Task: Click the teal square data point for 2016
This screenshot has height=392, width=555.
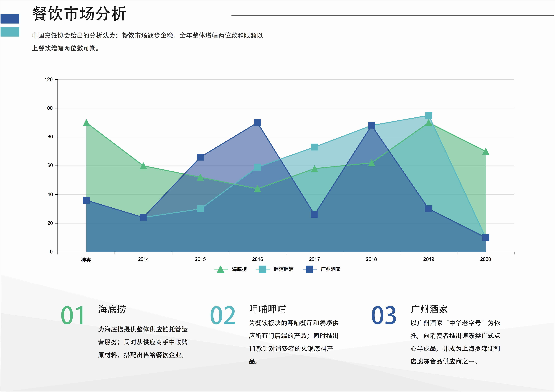Action: 257,167
